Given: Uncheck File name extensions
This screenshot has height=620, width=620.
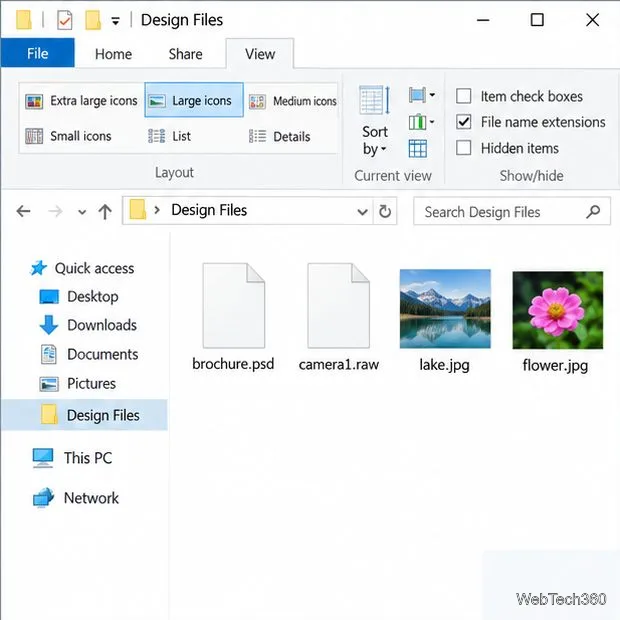Looking at the screenshot, I should [x=463, y=122].
